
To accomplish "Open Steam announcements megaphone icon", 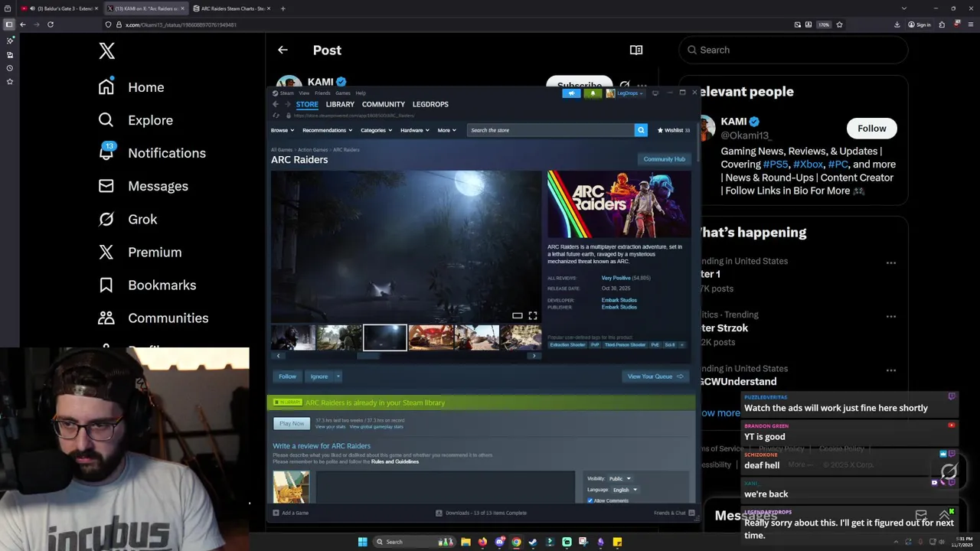I will pos(571,93).
